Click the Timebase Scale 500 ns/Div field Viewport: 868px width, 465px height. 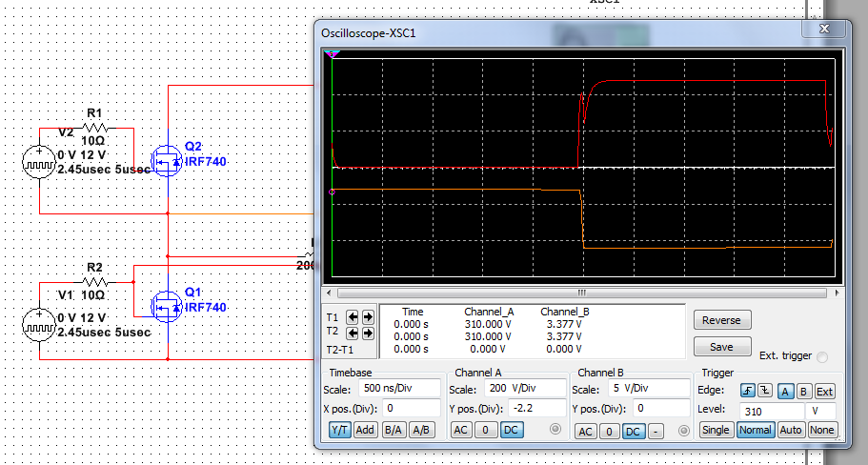click(399, 389)
